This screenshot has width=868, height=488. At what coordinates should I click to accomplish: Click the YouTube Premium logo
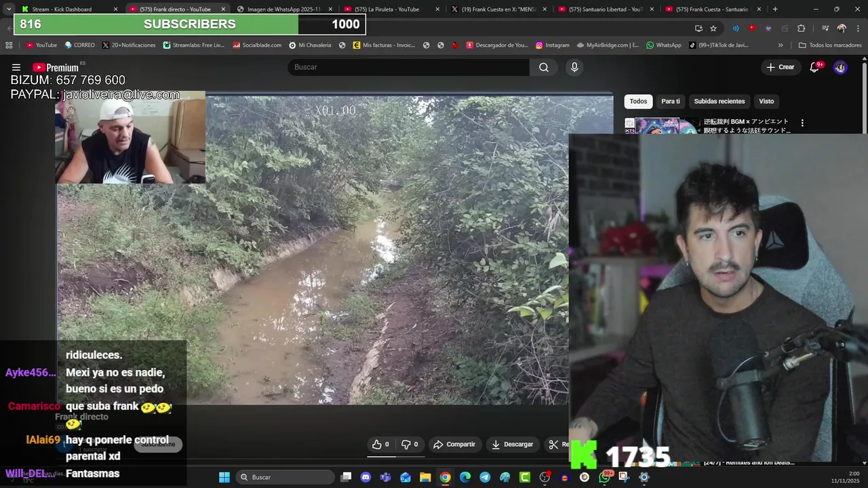pos(56,67)
